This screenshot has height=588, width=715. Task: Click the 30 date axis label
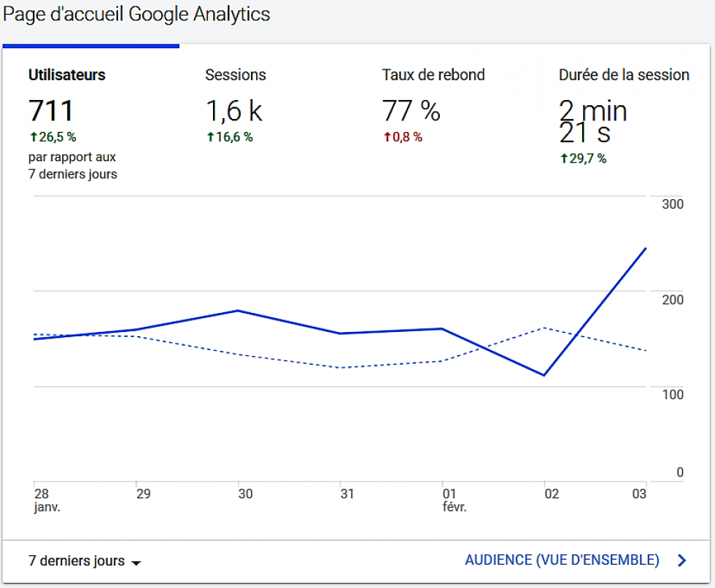[x=245, y=494]
